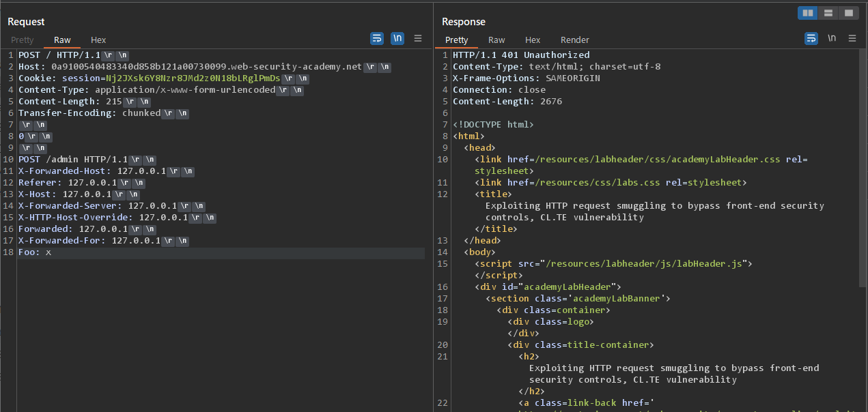Click the Content-Length: 2676 response header

(x=507, y=102)
